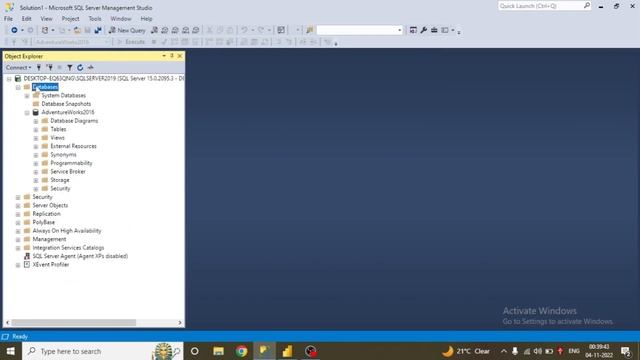Expand the System Databases folder

click(27, 96)
